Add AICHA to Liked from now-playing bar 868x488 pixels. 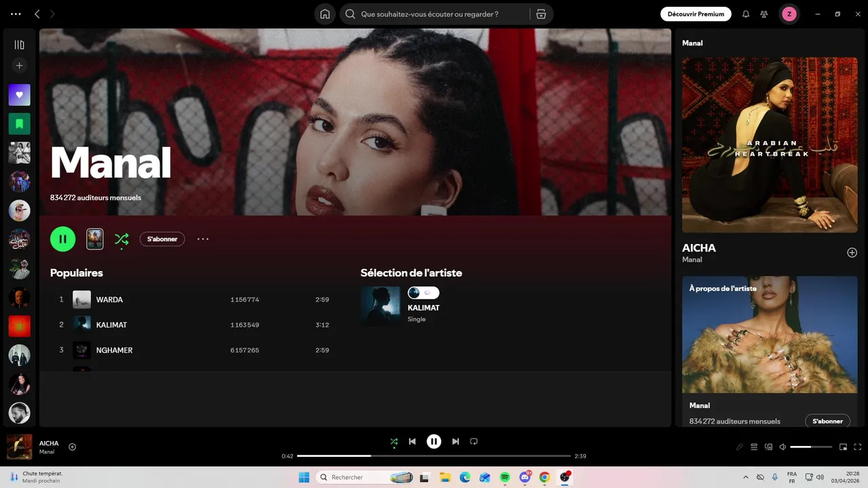(x=73, y=447)
